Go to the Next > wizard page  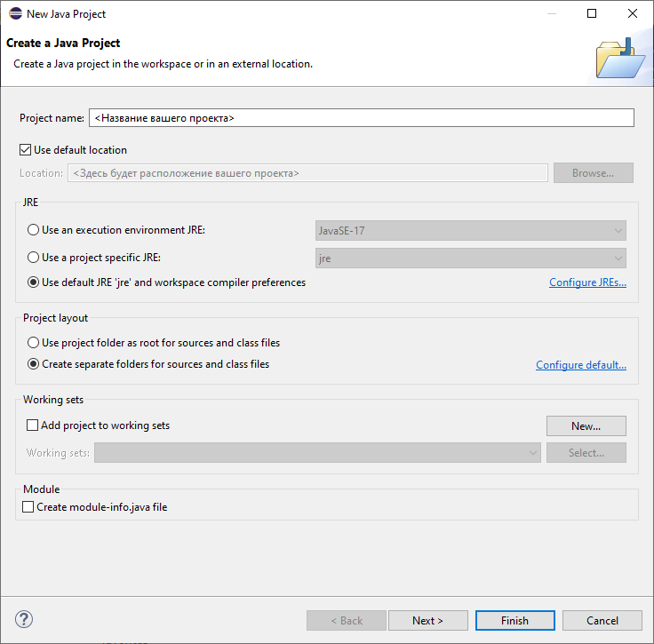pyautogui.click(x=428, y=621)
